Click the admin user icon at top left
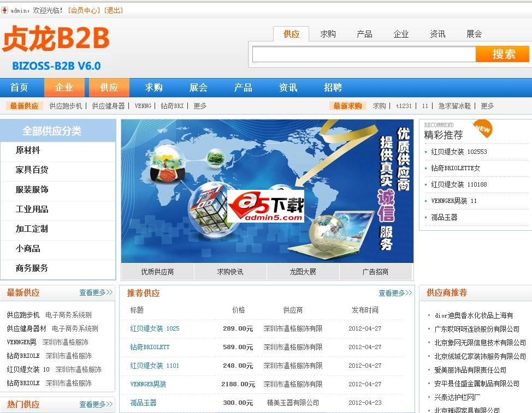This screenshot has width=532, height=413. point(6,9)
